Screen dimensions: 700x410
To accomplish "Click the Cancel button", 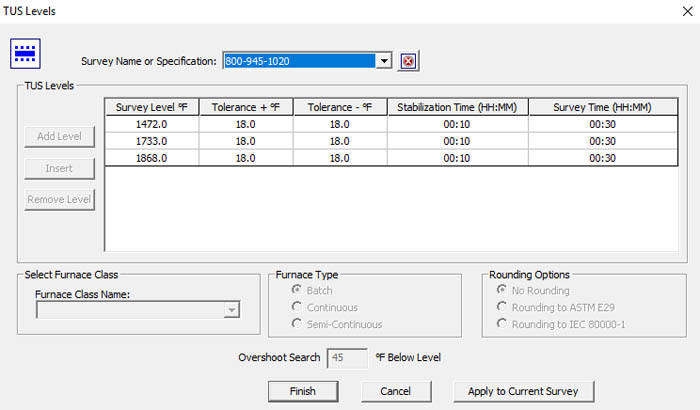I will pyautogui.click(x=396, y=391).
